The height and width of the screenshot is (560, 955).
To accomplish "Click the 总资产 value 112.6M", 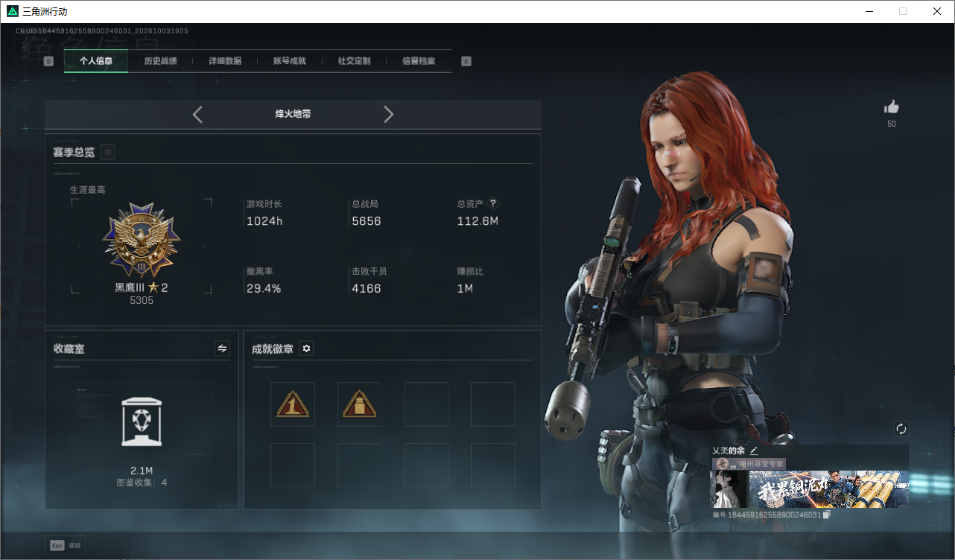I will click(x=477, y=221).
